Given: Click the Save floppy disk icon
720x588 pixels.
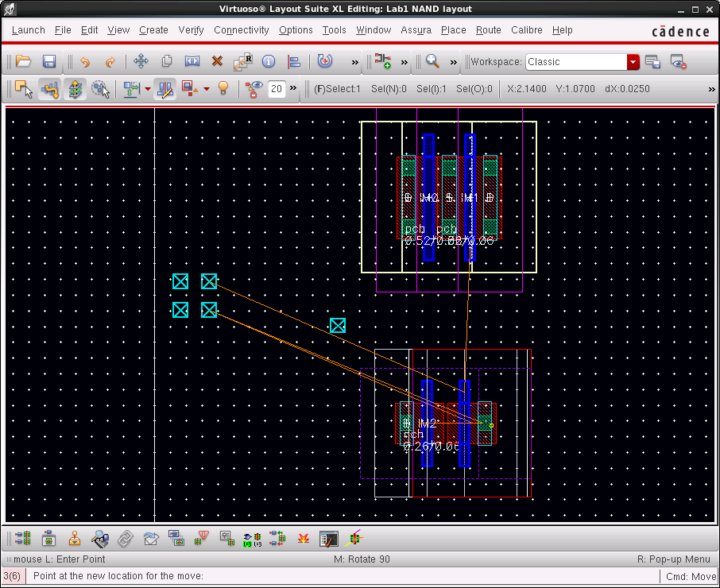Looking at the screenshot, I should coord(49,61).
